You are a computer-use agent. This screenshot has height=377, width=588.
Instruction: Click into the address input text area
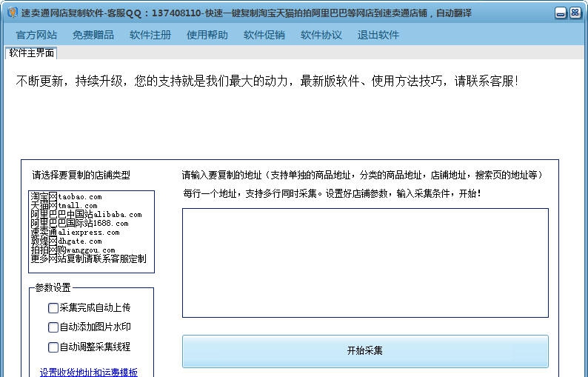click(365, 263)
